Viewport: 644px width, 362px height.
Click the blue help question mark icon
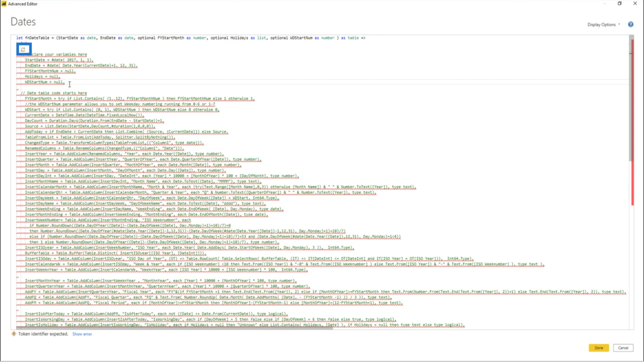[631, 25]
